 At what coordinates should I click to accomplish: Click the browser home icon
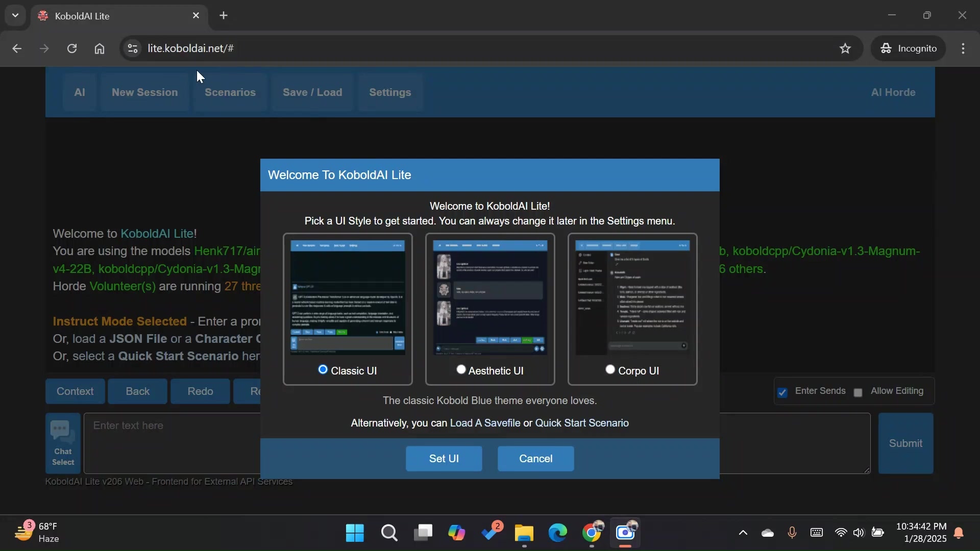(x=100, y=48)
